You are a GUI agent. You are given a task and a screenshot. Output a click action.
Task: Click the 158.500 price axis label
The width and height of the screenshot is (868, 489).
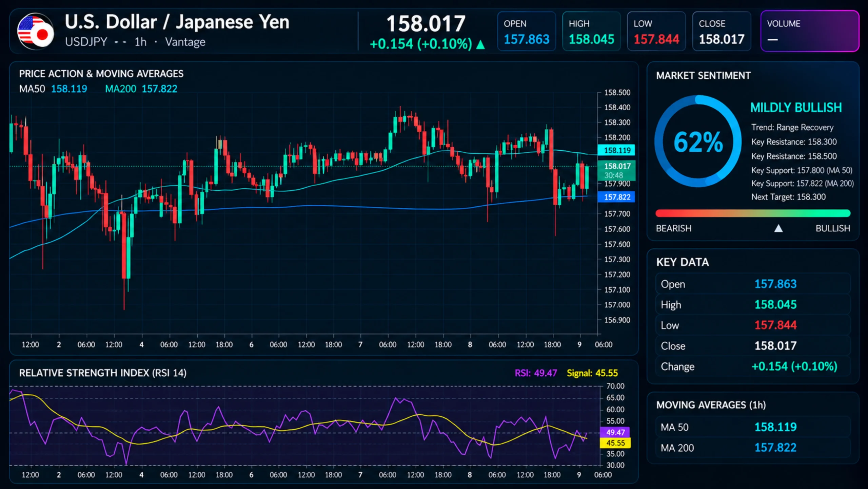point(617,92)
